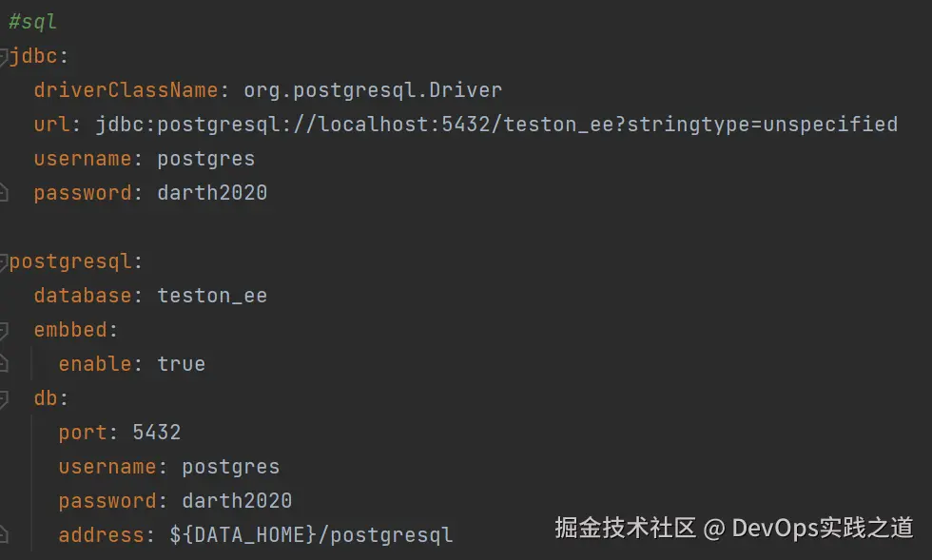Click the ${DATA_HOME}/postgresql path value
Screen dimensions: 932x560
click(311, 535)
